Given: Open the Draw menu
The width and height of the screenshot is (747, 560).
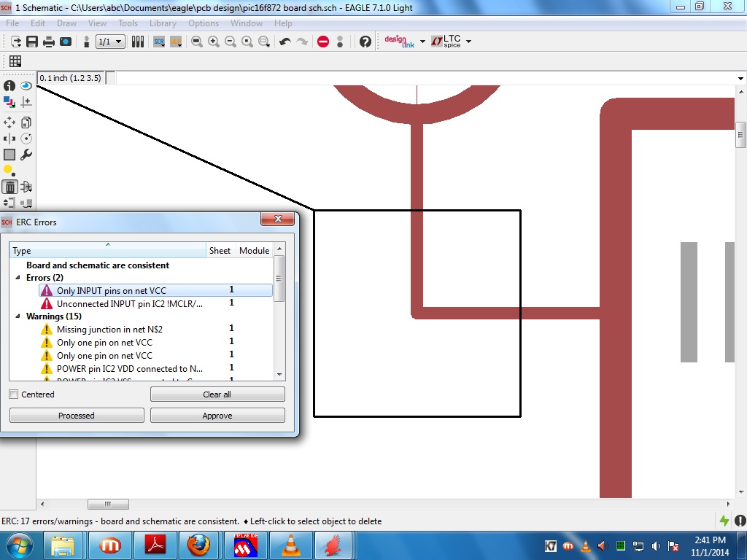Looking at the screenshot, I should pos(66,23).
